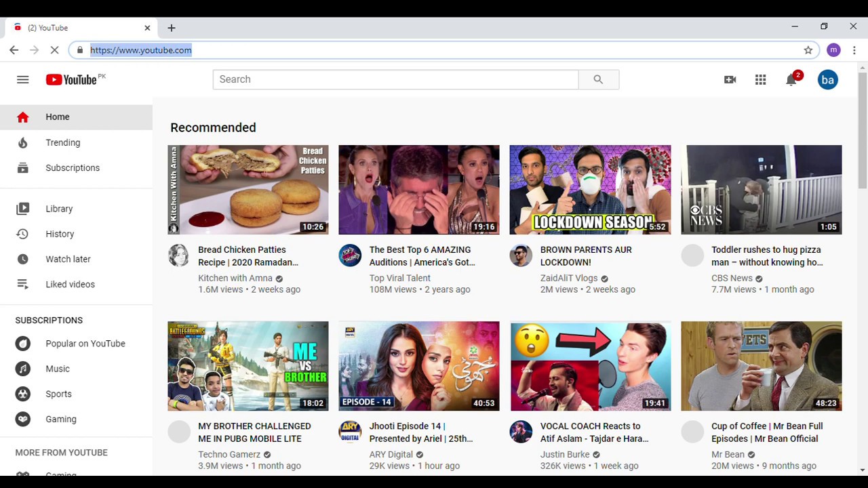Click the Gaming channel icon

point(23,419)
